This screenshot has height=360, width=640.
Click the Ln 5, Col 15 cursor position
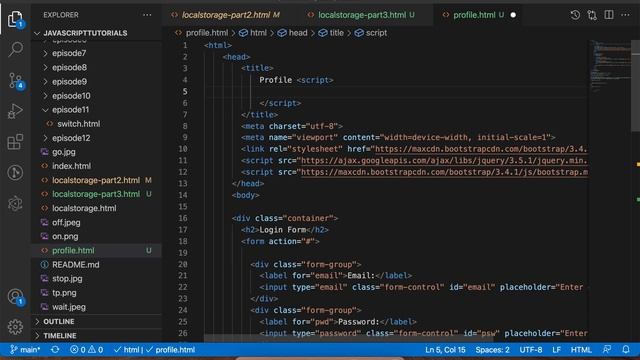click(445, 350)
